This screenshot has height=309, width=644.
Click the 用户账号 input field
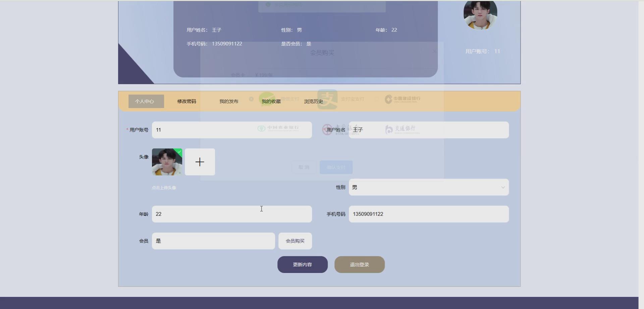(x=232, y=130)
